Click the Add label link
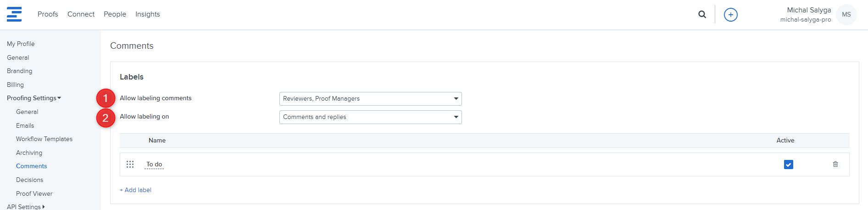 point(136,190)
